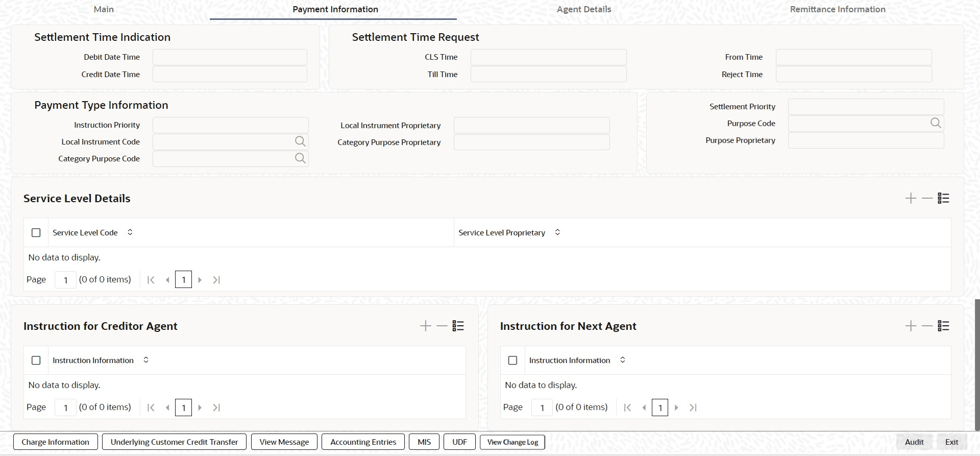Focus the Debit Date Time field
This screenshot has width=980, height=456.
coord(230,57)
